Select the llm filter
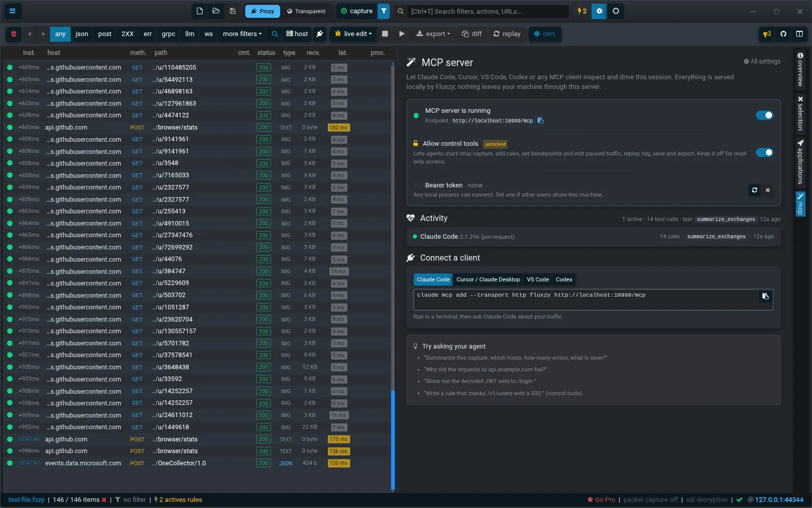This screenshot has height=508, width=812. tap(190, 34)
